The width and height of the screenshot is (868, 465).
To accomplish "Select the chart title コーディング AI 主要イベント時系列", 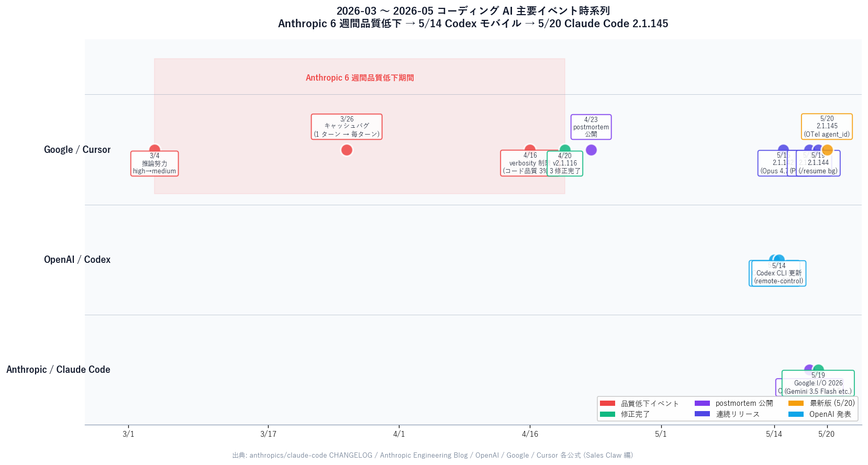I will click(473, 11).
